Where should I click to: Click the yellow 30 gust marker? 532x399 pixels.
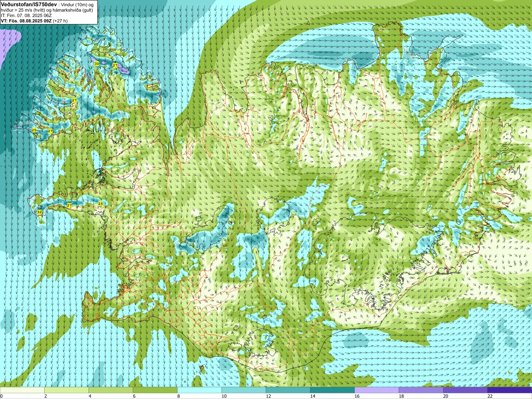pyautogui.click(x=97, y=64)
